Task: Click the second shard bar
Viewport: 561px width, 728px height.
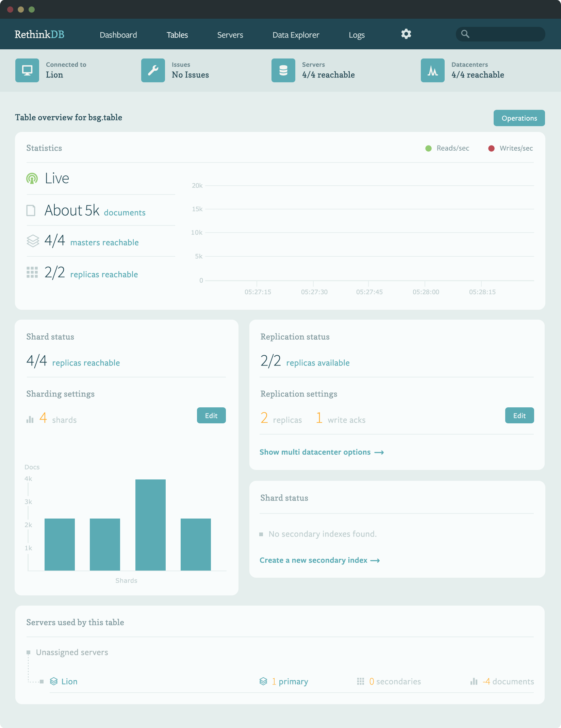Action: point(105,544)
